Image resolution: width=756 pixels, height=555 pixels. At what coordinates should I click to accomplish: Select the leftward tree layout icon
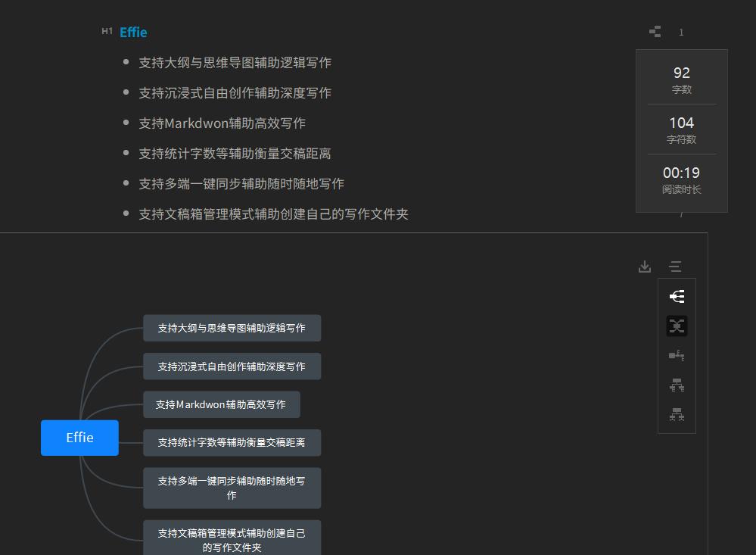pyautogui.click(x=677, y=355)
